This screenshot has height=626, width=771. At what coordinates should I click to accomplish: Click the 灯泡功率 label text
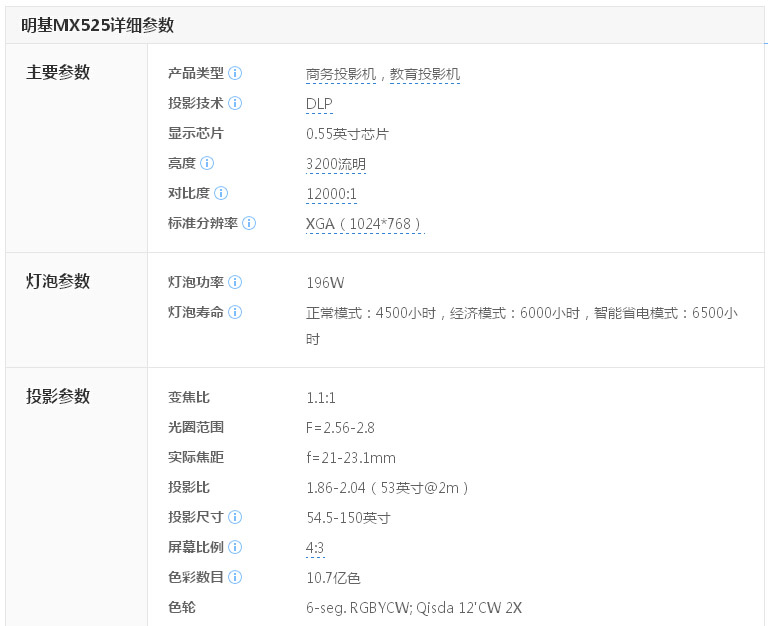196,282
